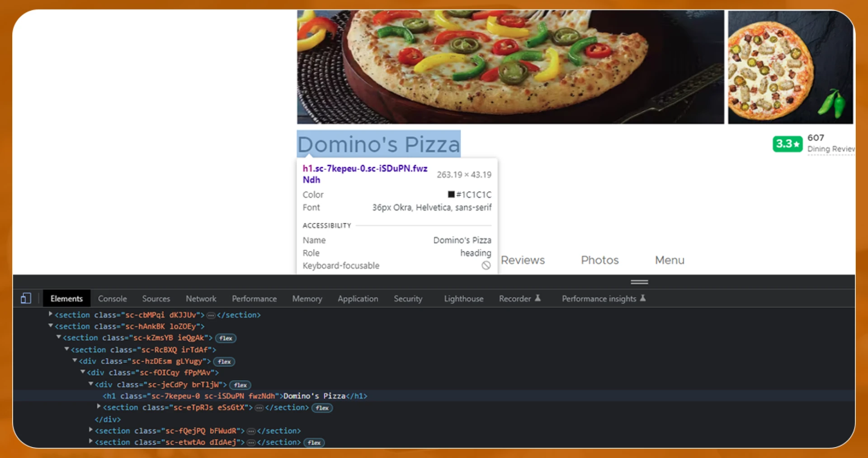Image resolution: width=868 pixels, height=458 pixels.
Task: Switch to the Console tab
Action: coord(112,298)
